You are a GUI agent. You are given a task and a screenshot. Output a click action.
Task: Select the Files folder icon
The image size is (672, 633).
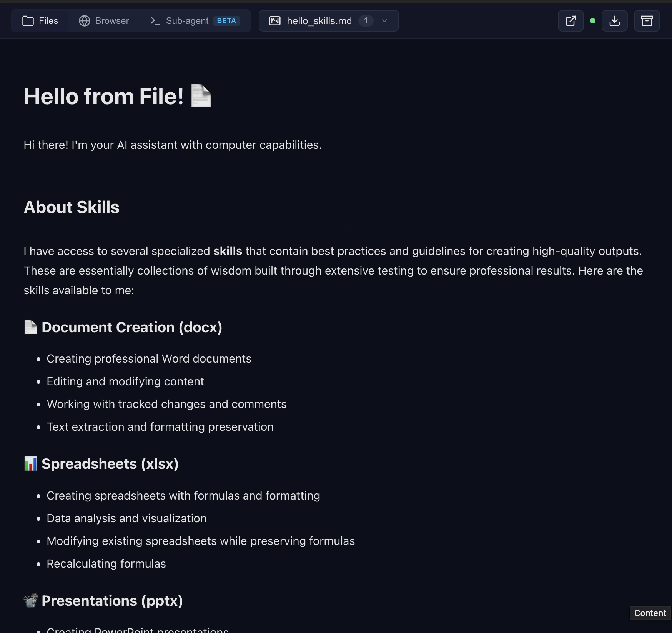tap(28, 21)
